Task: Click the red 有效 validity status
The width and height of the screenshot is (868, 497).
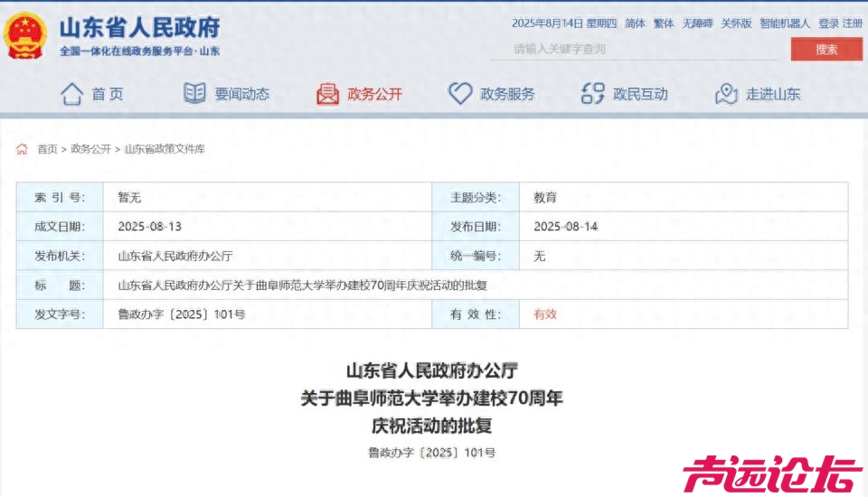Action: coord(545,314)
